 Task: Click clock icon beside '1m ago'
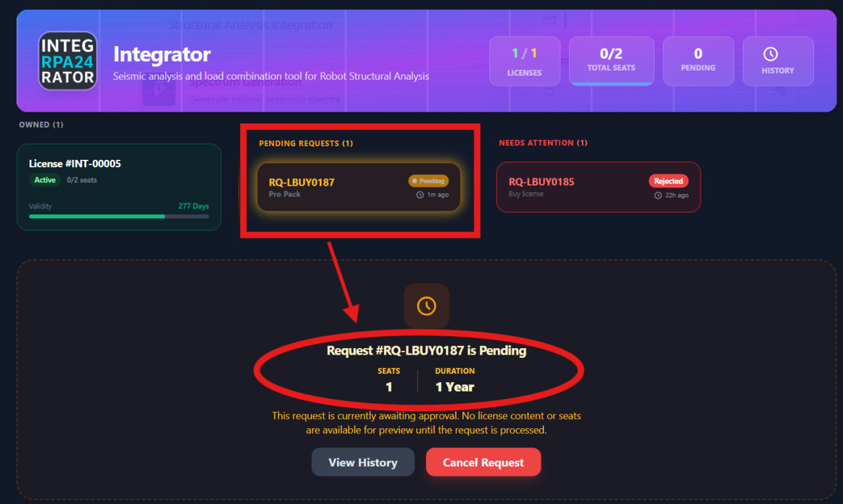[x=420, y=195]
